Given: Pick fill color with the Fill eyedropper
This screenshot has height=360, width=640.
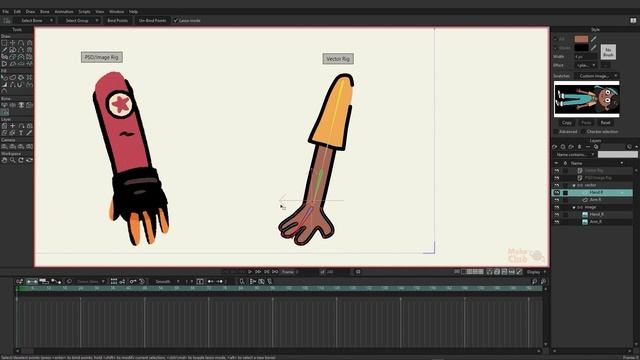Looking at the screenshot, I should (x=593, y=39).
